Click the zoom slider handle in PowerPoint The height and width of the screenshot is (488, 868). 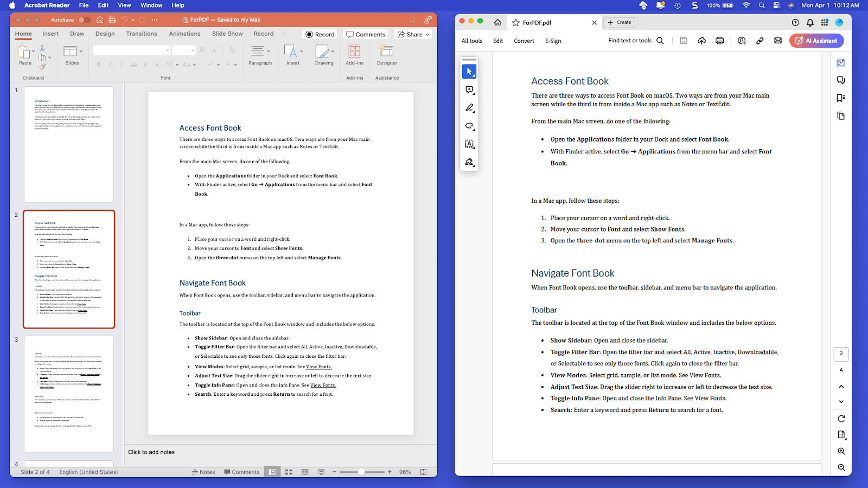tap(361, 472)
